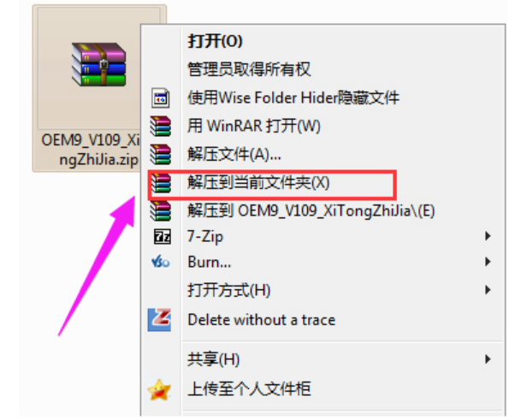The height and width of the screenshot is (420, 521).
Task: Select 使用Wise Folder Hider隐藏文件 entry
Action: coord(323,98)
